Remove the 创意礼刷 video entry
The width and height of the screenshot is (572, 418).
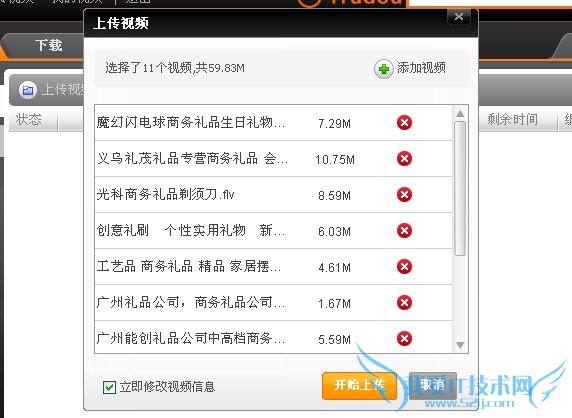[x=404, y=231]
